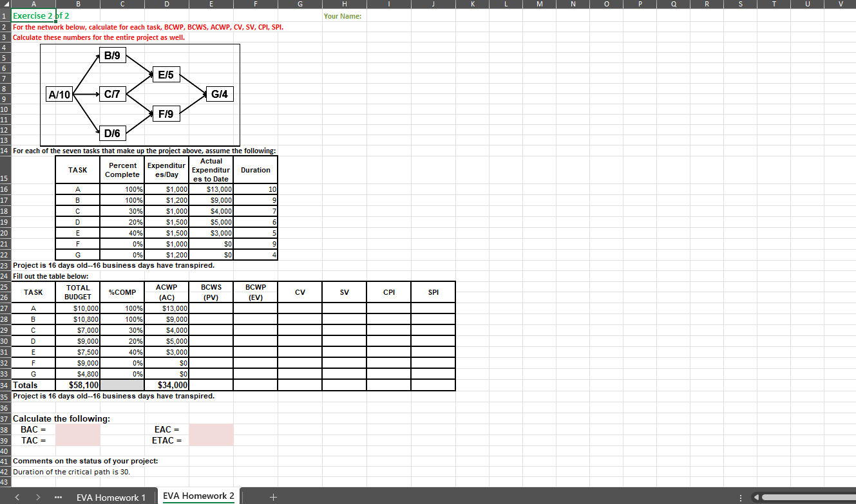The width and height of the screenshot is (856, 504).
Task: Select the $34,000 ACWP total cell
Action: (166, 384)
